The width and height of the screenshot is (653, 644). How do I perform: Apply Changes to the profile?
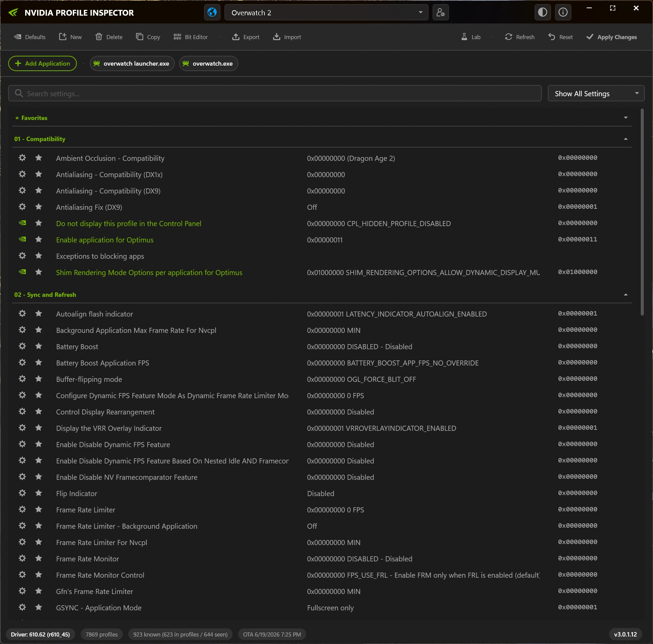click(612, 37)
